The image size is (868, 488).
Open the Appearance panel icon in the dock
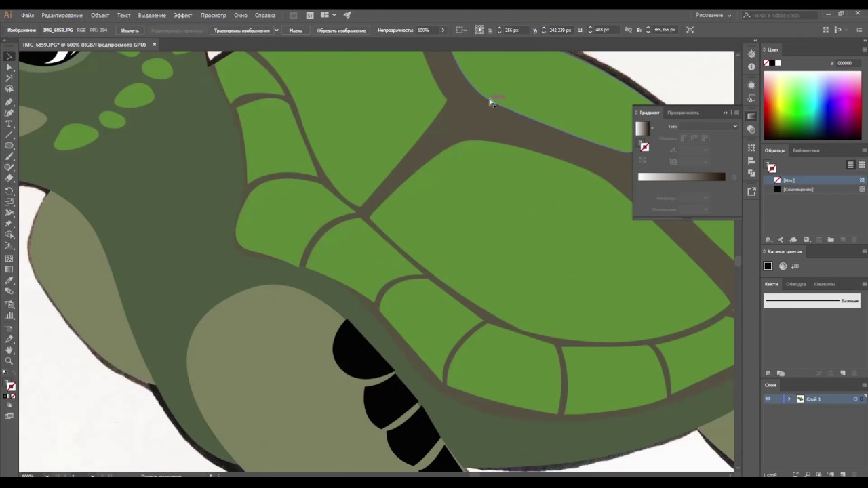(x=751, y=85)
